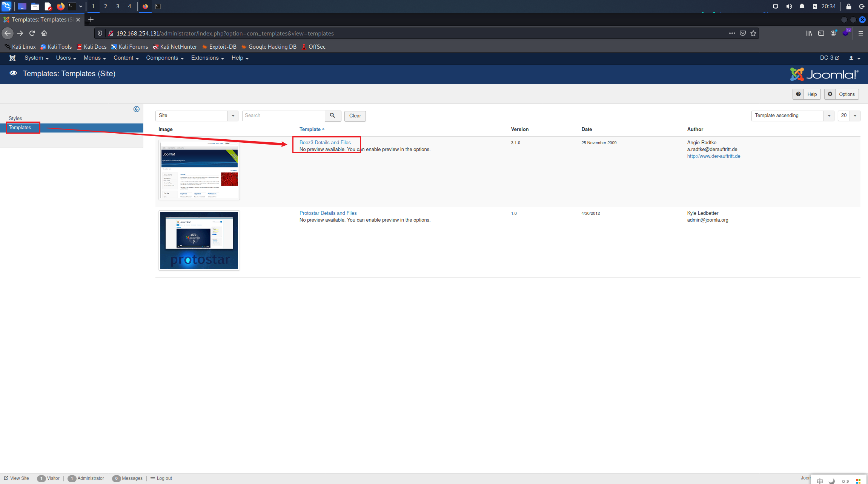Open the user account dropdown

click(854, 58)
